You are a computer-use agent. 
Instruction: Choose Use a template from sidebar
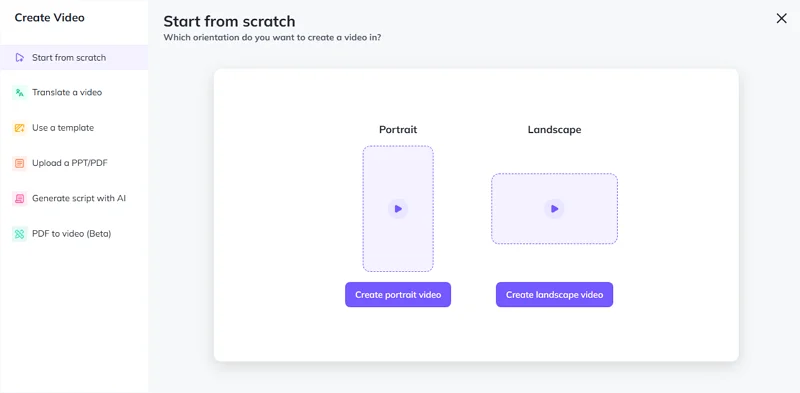click(63, 128)
